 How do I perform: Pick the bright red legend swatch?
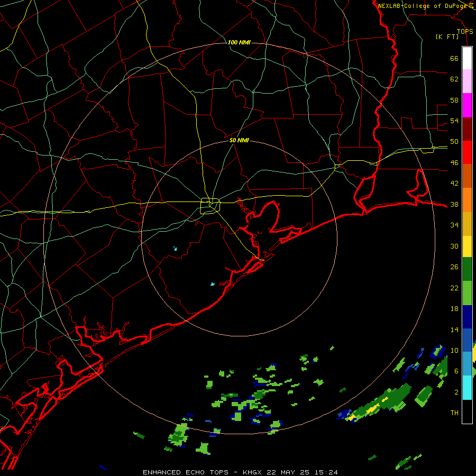point(467,152)
